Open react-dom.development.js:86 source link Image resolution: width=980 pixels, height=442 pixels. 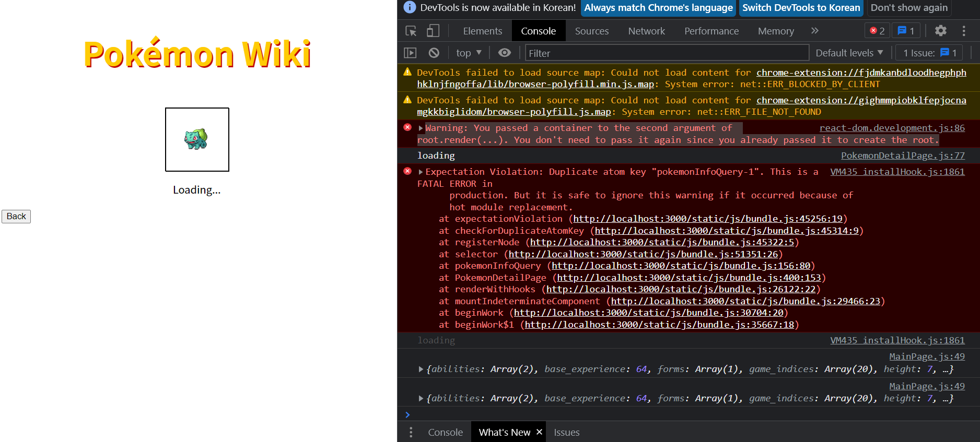click(x=892, y=128)
